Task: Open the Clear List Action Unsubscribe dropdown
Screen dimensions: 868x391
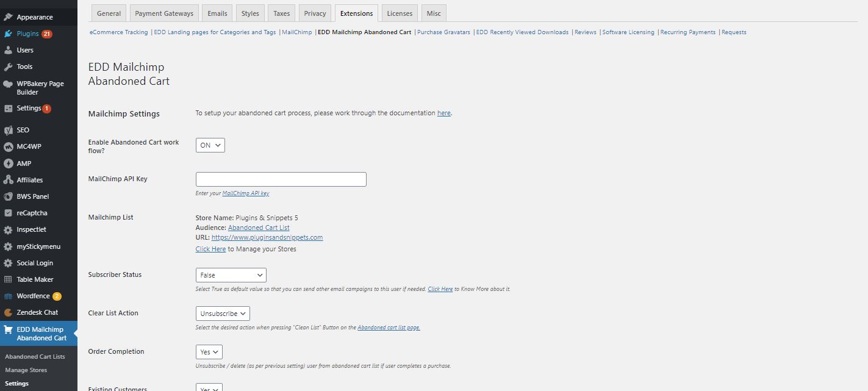Action: coord(223,314)
